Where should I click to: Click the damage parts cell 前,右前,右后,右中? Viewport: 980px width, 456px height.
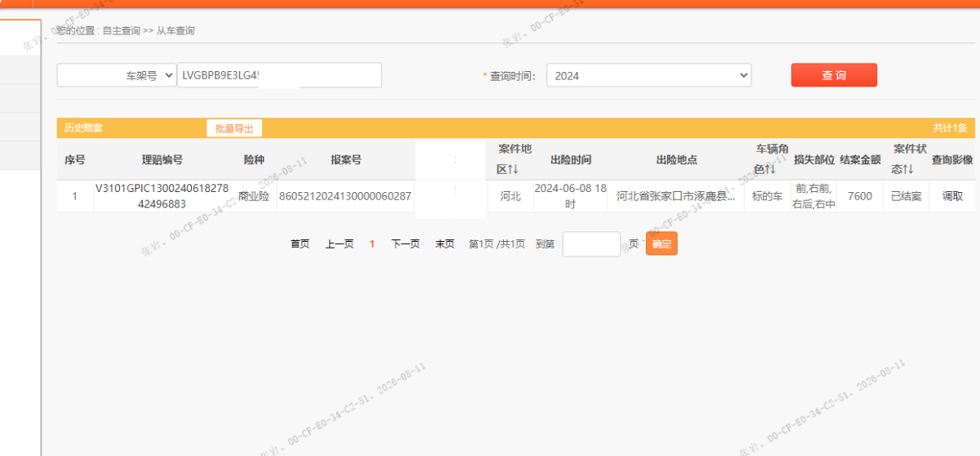(813, 196)
